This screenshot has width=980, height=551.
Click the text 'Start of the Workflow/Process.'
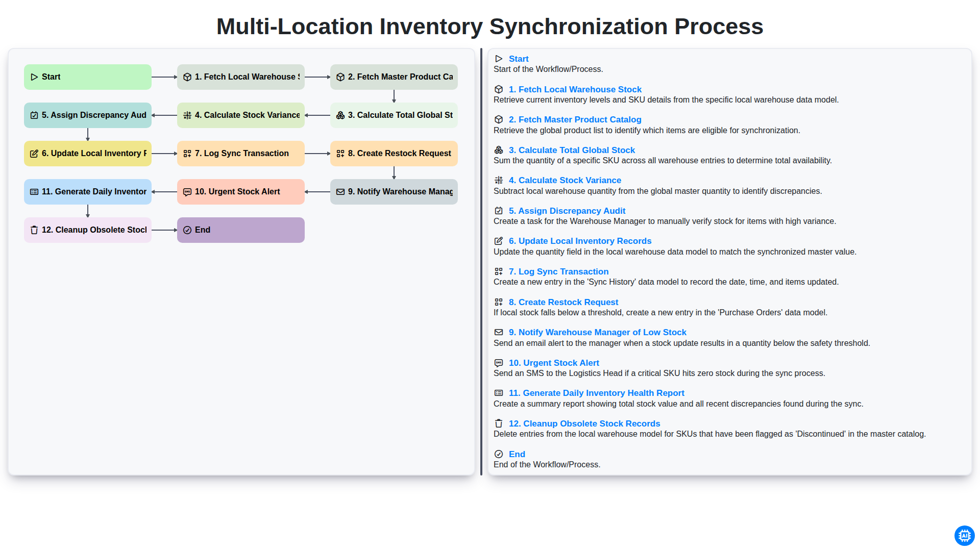[x=548, y=69]
